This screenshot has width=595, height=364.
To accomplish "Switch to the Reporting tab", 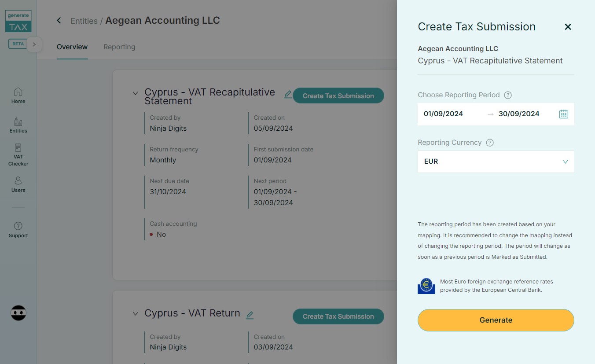I will pos(119,47).
